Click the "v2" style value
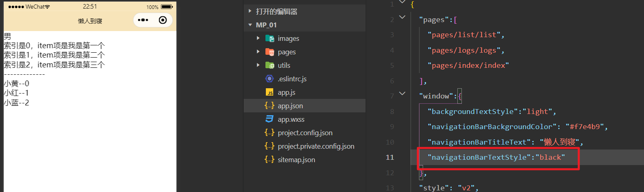The image size is (644, 192). point(466,188)
